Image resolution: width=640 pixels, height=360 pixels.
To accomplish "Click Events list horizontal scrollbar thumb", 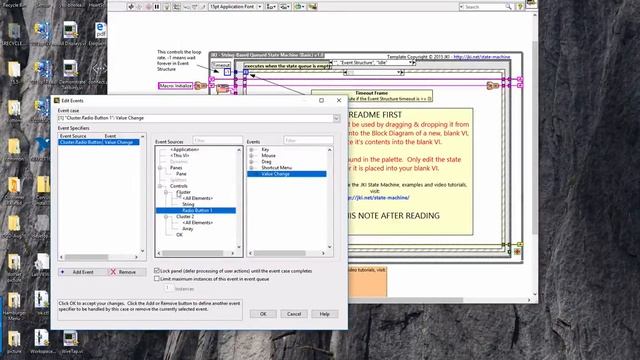I will coord(280,253).
